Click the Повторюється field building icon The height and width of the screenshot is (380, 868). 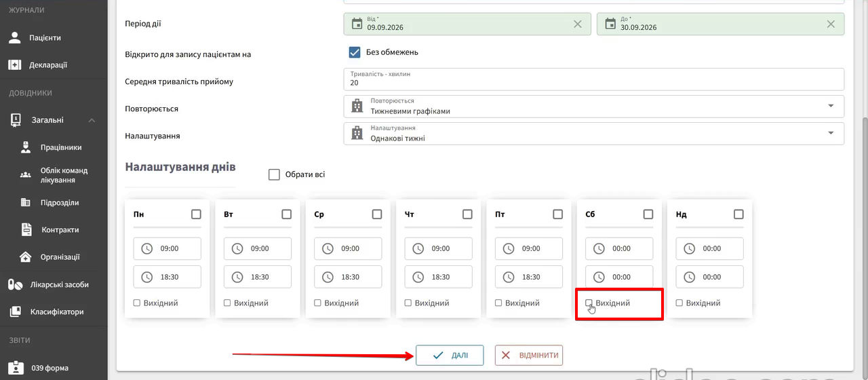click(x=357, y=106)
